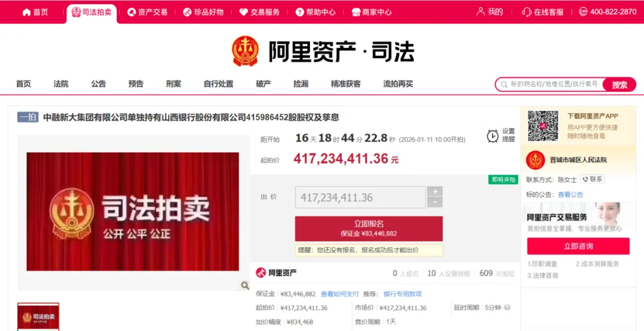Click the 2.成本测算服务 item
The height and width of the screenshot is (331, 644).
click(597, 264)
